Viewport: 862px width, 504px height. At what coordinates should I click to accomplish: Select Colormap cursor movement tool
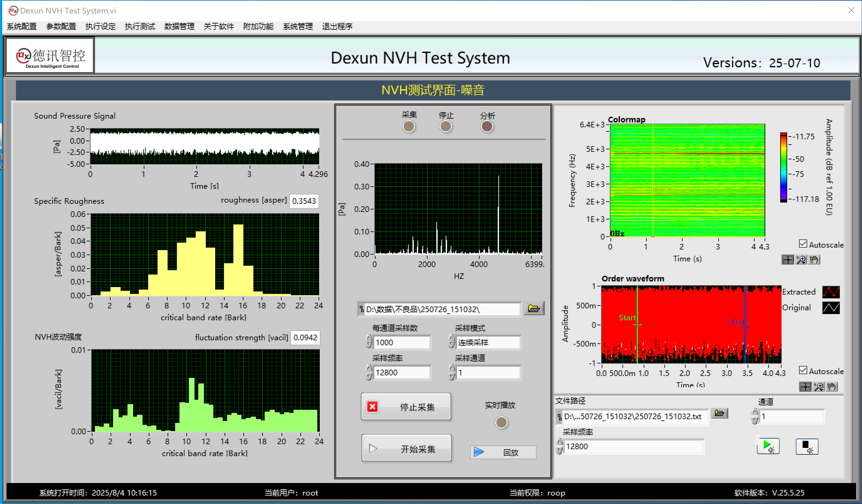point(787,260)
